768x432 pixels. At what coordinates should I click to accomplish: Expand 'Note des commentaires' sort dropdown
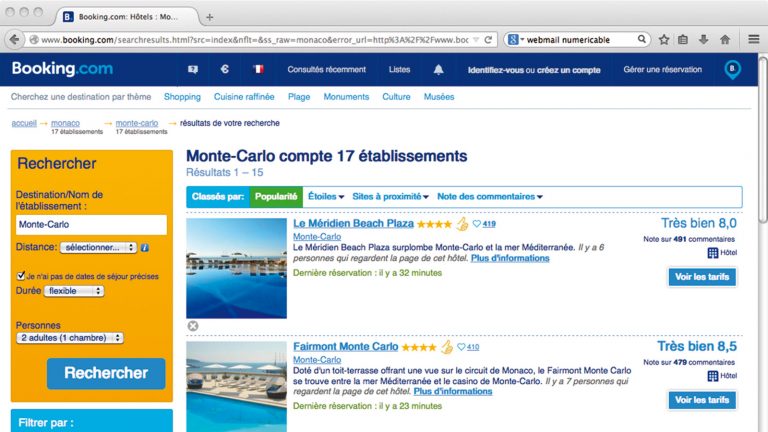[490, 196]
